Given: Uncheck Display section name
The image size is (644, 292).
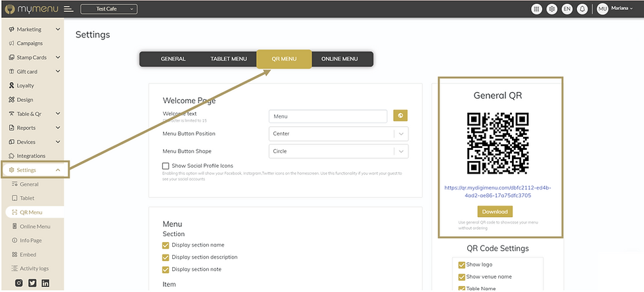Looking at the screenshot, I should 166,245.
